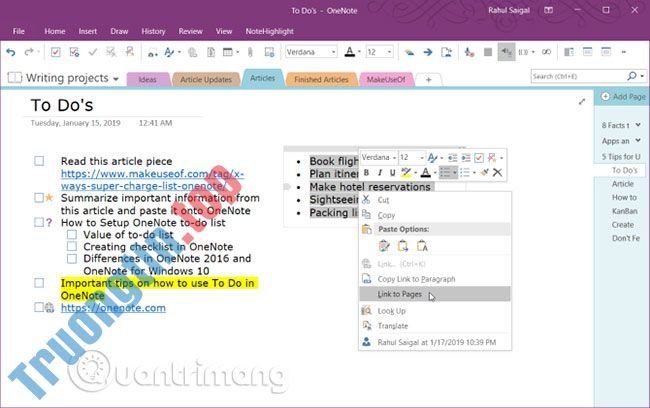
Task: Click the full page view expand arrow
Action: click(x=582, y=102)
